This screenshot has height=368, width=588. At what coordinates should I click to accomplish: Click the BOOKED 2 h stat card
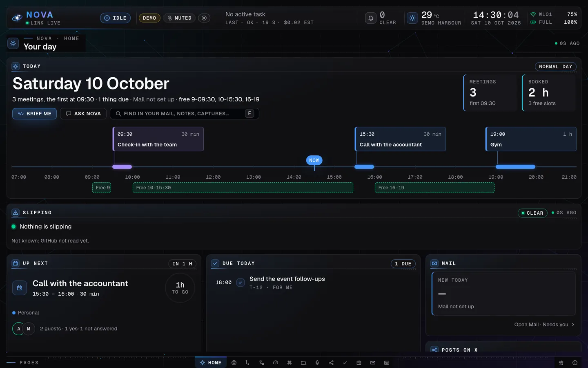coord(549,93)
